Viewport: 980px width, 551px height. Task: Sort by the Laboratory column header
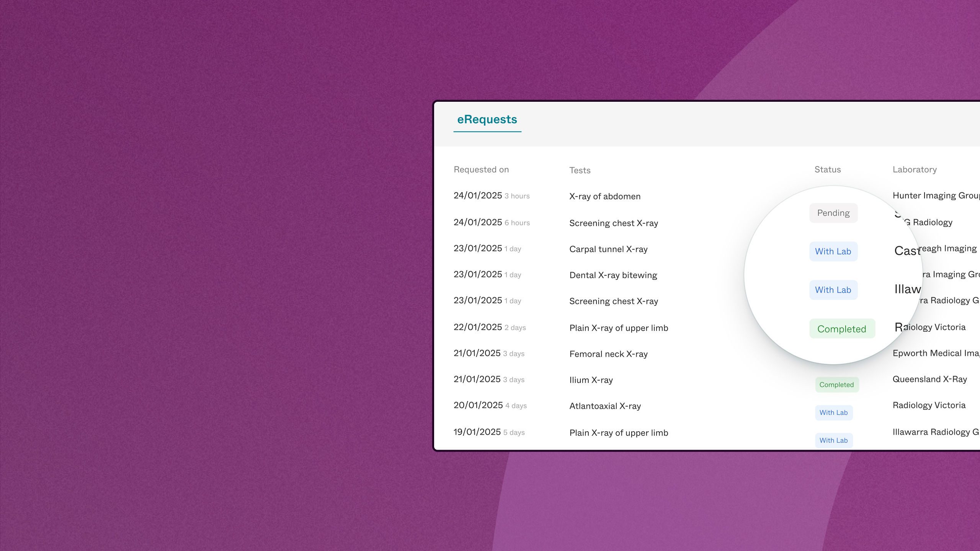(915, 169)
